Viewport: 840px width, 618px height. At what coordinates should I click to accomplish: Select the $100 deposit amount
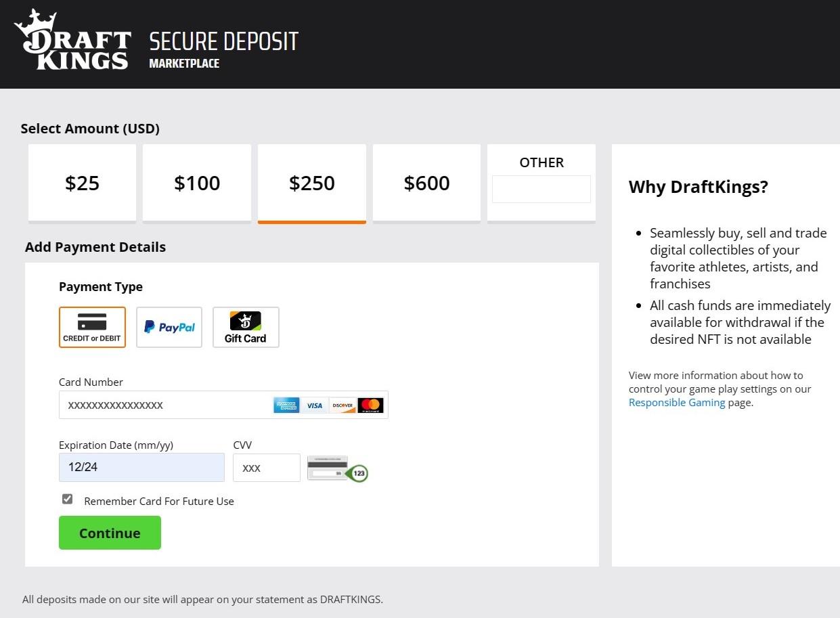coord(197,183)
